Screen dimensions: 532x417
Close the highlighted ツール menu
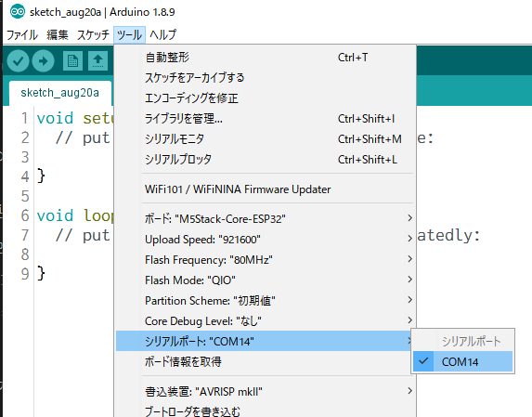[x=130, y=34]
